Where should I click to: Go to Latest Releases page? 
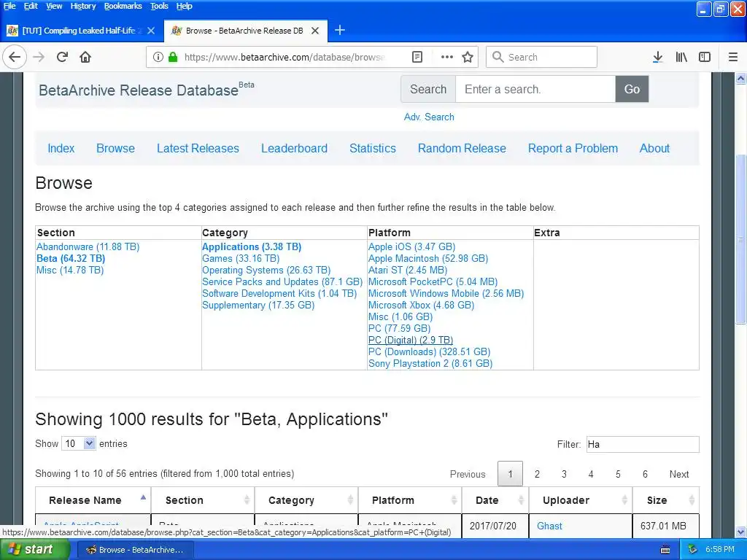[198, 149]
